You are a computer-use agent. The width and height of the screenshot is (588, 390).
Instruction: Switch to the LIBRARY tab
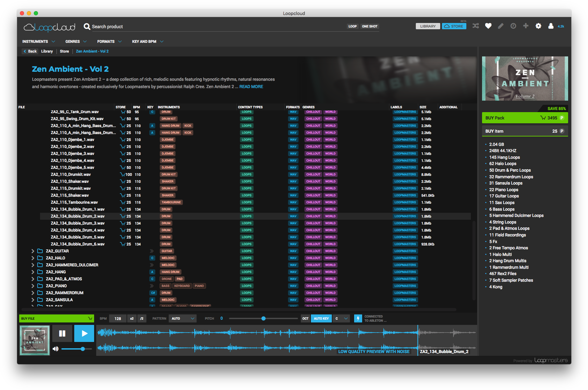(428, 26)
